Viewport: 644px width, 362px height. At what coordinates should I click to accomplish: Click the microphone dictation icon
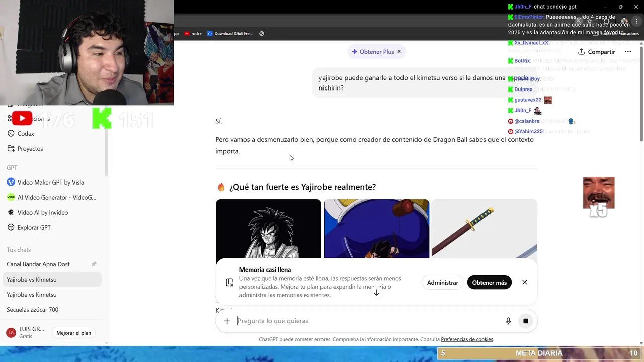pyautogui.click(x=508, y=321)
